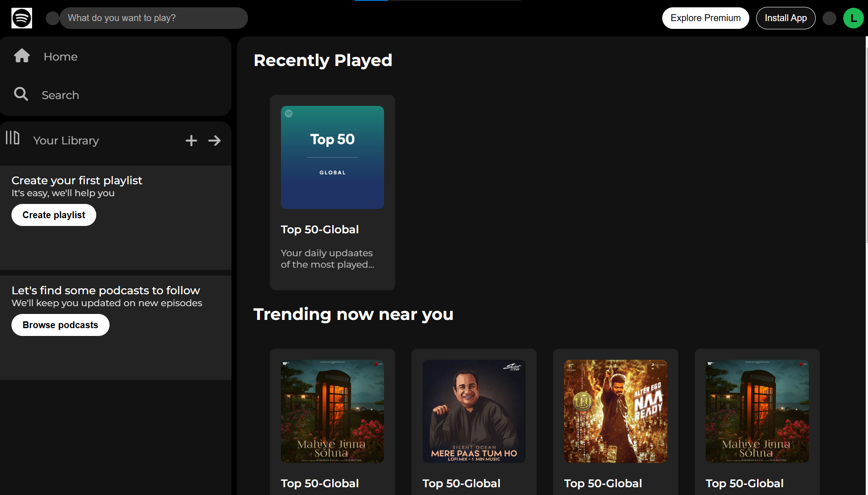Click Top 50-Global title under Naa Ready
The width and height of the screenshot is (868, 495).
tap(603, 483)
